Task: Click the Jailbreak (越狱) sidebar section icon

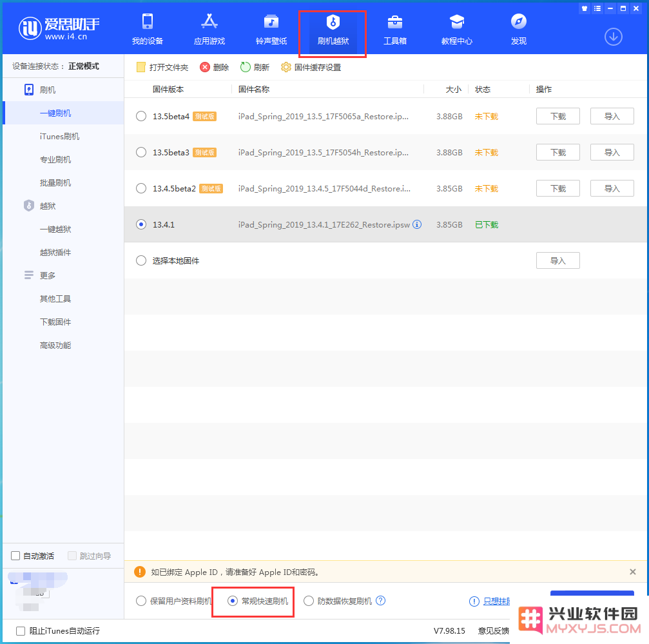Action: coord(29,206)
